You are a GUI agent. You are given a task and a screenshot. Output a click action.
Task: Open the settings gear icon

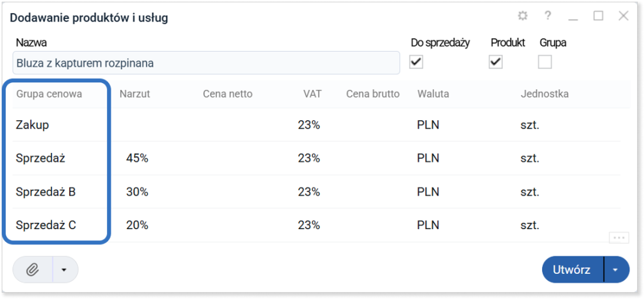pyautogui.click(x=522, y=16)
